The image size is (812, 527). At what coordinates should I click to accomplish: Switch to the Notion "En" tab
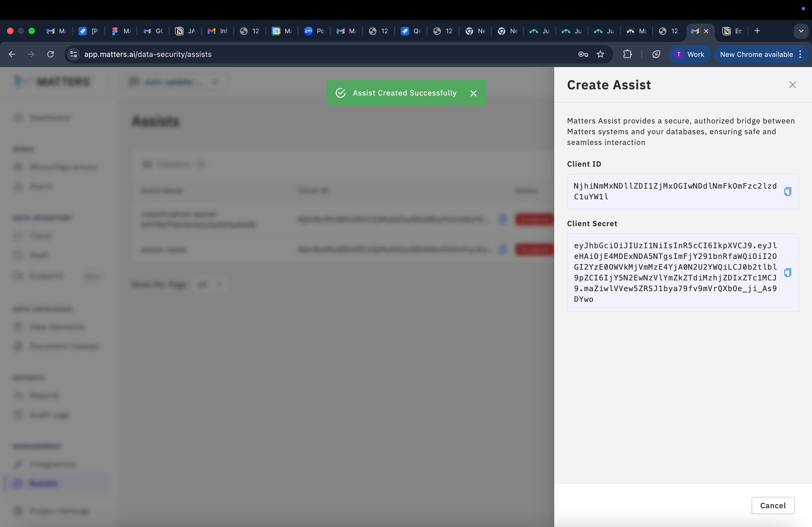[733, 31]
